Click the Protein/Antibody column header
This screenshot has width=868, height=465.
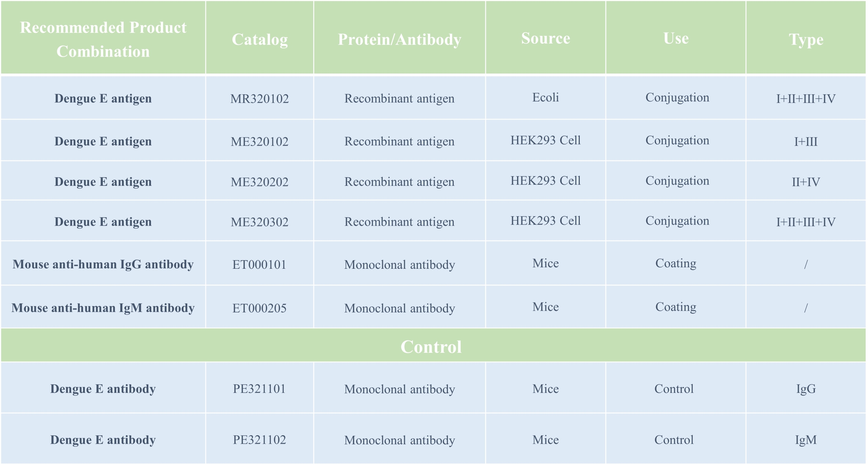[x=399, y=39]
